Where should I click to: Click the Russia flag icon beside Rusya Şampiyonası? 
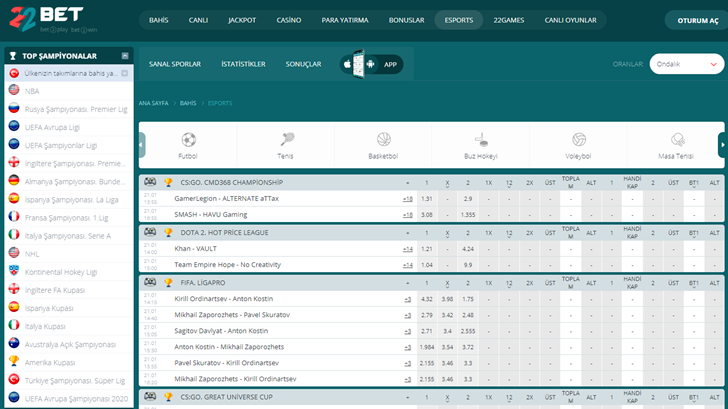pos(14,108)
